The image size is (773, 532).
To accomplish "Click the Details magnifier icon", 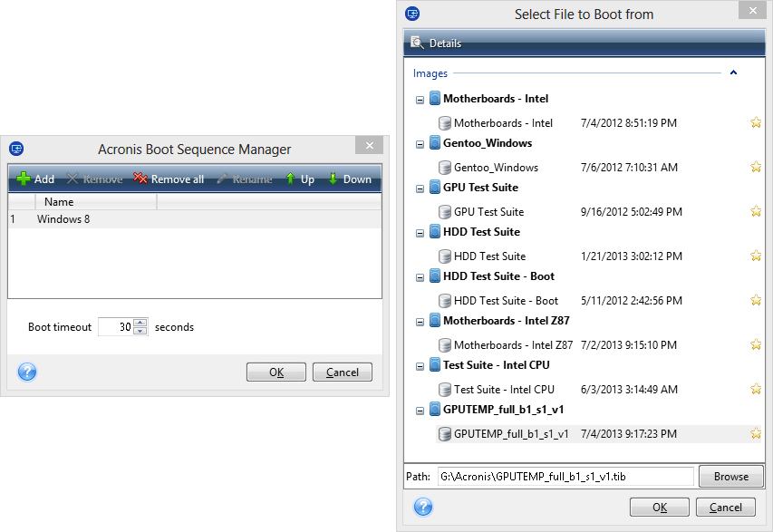I will click(x=417, y=43).
